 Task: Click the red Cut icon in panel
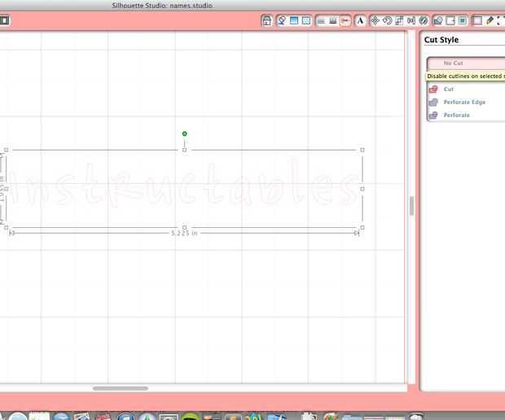pos(433,90)
